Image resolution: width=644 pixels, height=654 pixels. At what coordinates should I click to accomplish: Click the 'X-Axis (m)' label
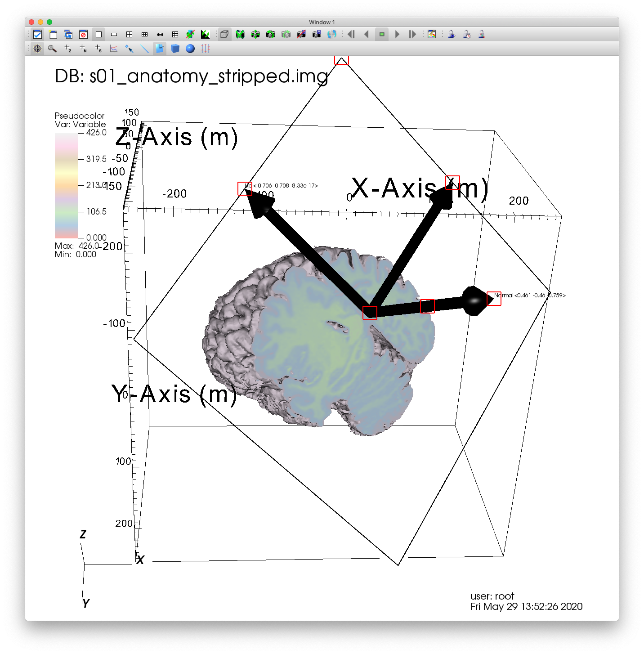pyautogui.click(x=420, y=188)
